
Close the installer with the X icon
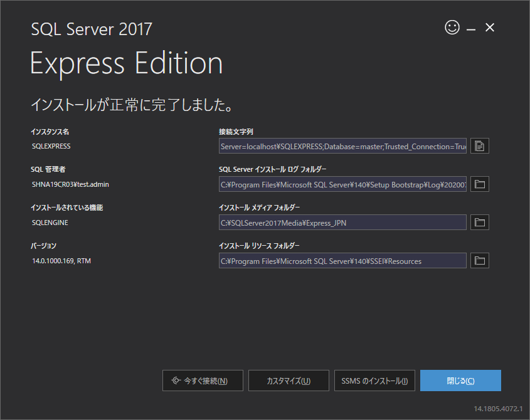(x=490, y=28)
